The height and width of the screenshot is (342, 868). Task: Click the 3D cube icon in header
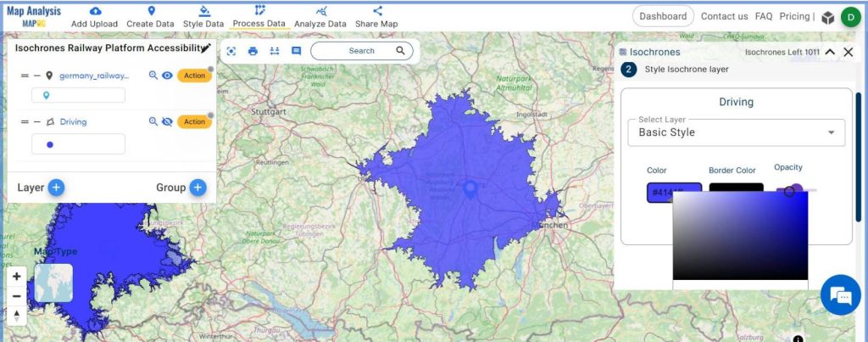pos(827,18)
